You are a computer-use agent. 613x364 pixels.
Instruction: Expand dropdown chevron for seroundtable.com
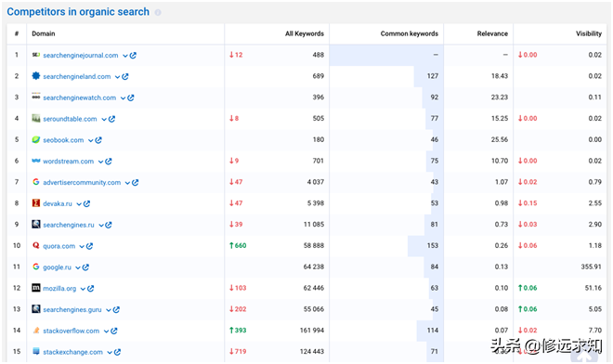[104, 119]
